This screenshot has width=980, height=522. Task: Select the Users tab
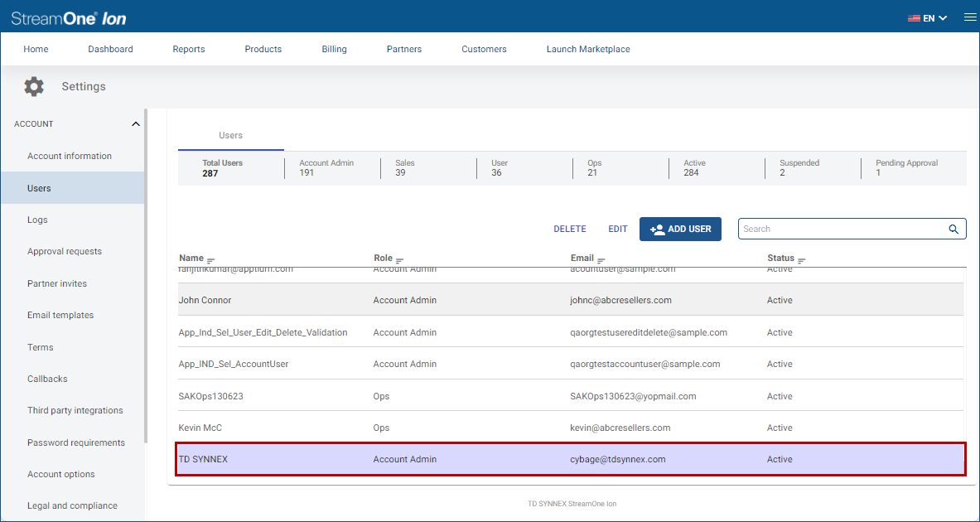point(230,135)
